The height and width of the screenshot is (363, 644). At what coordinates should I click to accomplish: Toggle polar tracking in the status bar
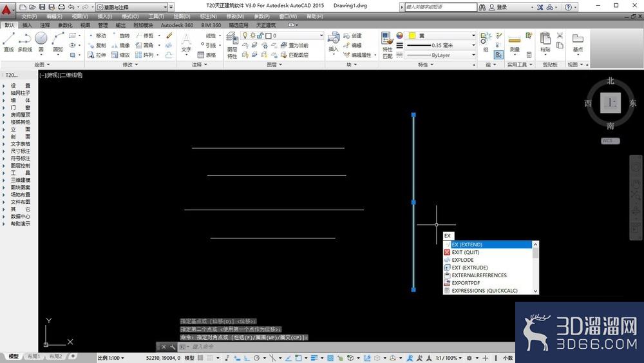[257, 358]
